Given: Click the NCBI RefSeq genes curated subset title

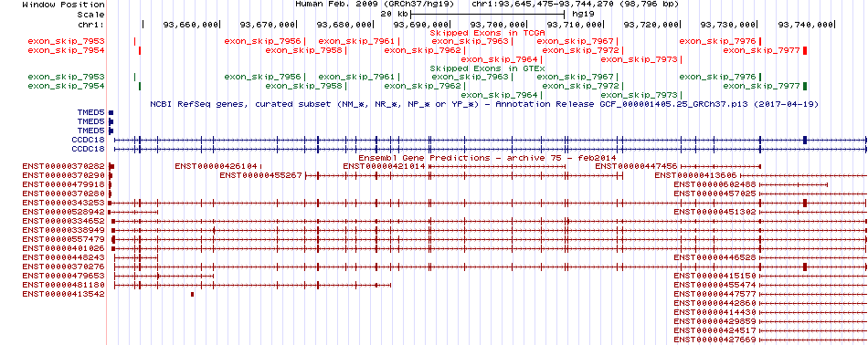Looking at the screenshot, I should tap(484, 104).
